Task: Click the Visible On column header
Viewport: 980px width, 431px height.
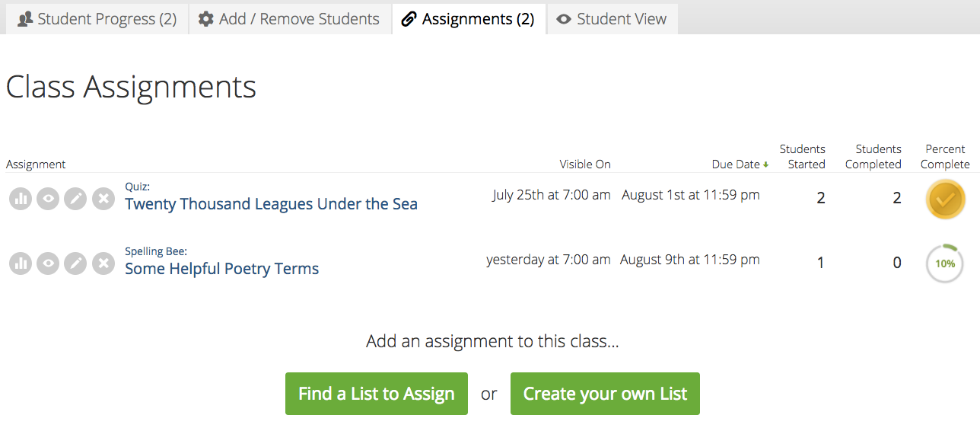Action: (x=585, y=164)
